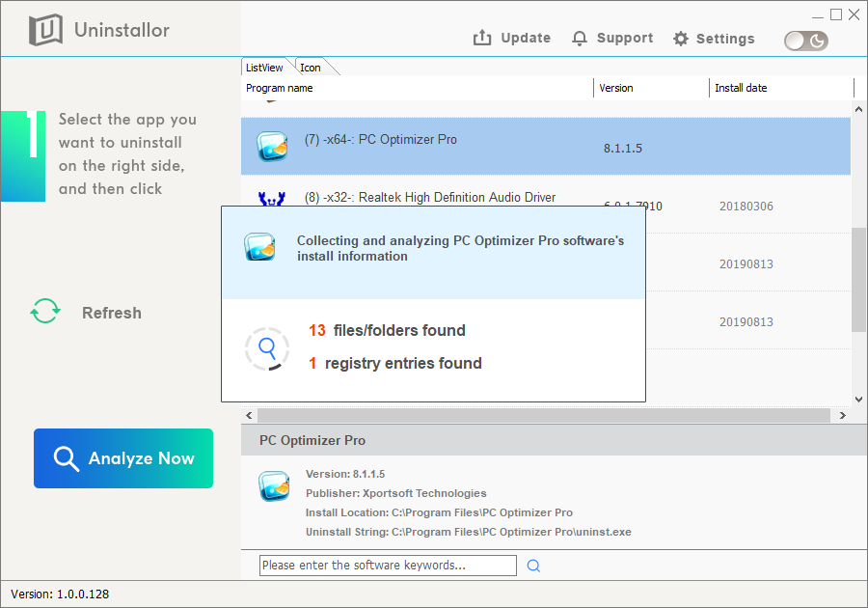Maximize the Uninstallor window
Image resolution: width=868 pixels, height=608 pixels.
(x=836, y=14)
